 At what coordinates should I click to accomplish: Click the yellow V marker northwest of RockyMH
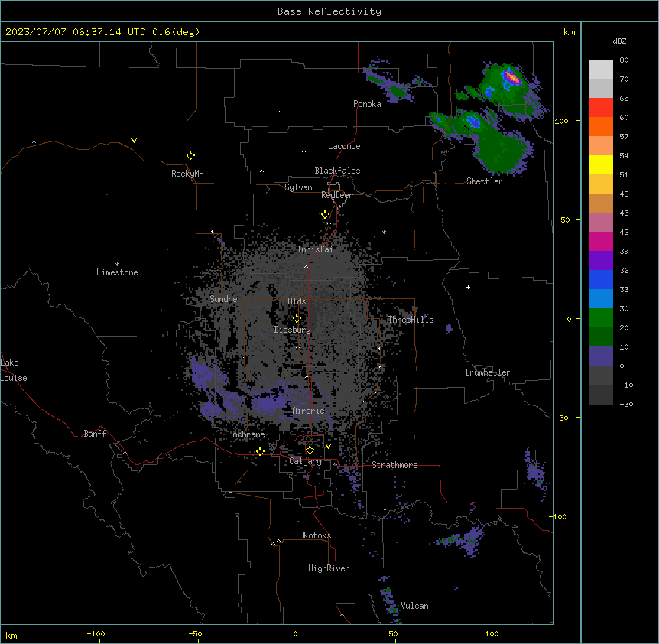[134, 141]
